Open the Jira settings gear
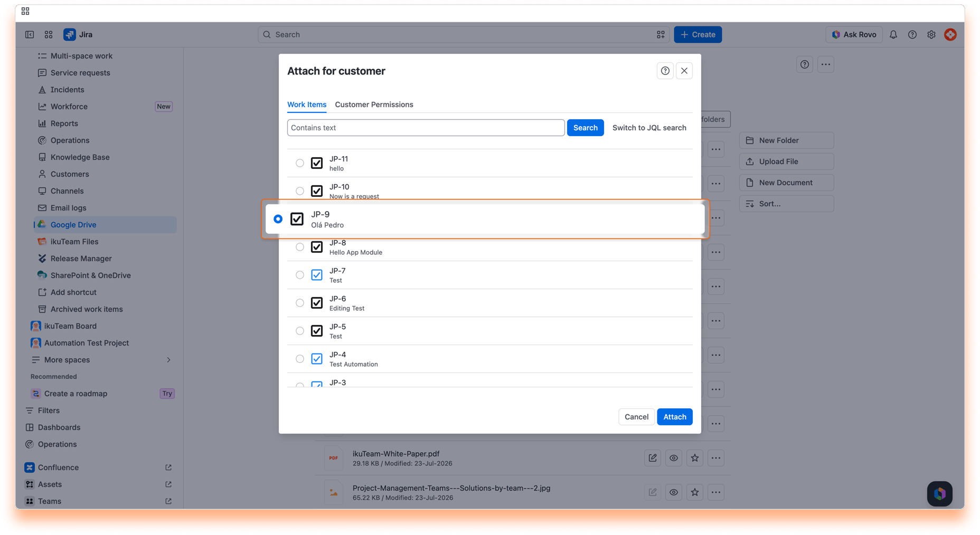980x535 pixels. (x=931, y=34)
